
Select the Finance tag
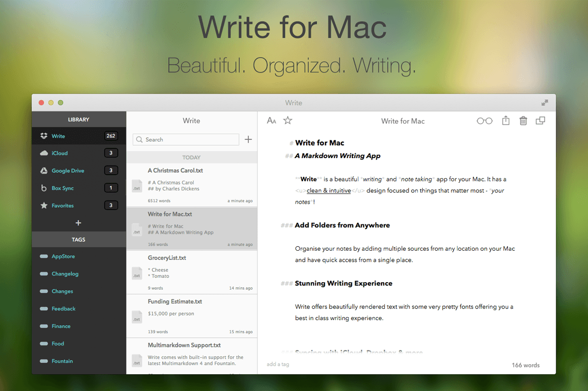[x=79, y=326]
